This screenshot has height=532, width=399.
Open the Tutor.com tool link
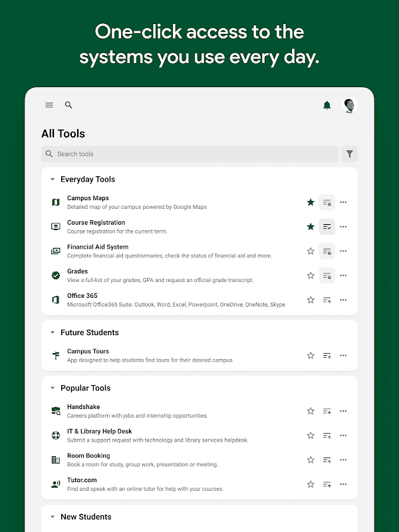82,480
